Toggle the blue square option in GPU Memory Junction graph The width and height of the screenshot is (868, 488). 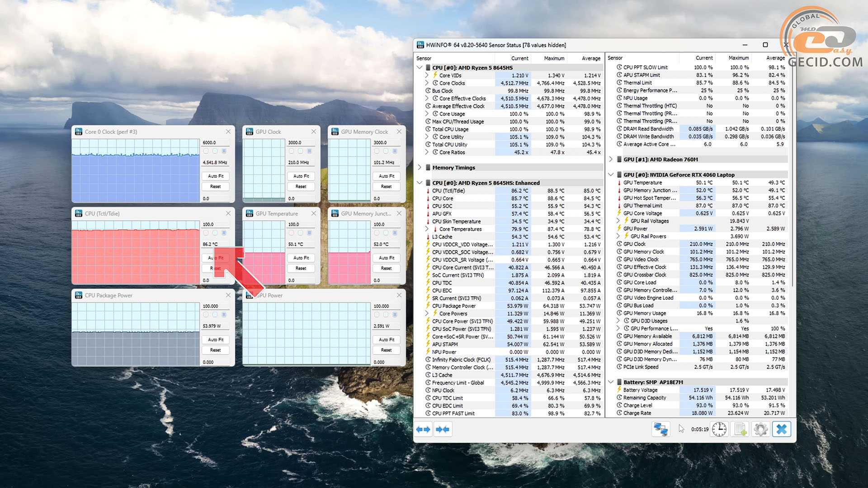coord(395,233)
